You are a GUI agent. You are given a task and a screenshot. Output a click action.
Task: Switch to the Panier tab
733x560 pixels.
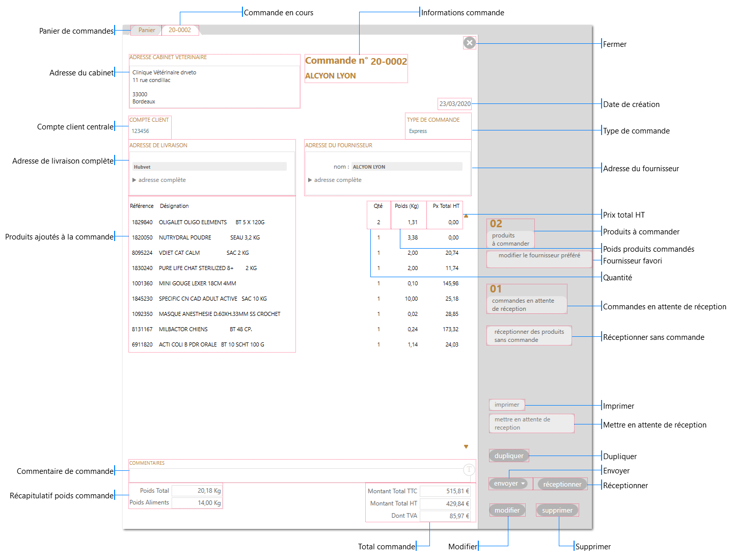tap(147, 30)
